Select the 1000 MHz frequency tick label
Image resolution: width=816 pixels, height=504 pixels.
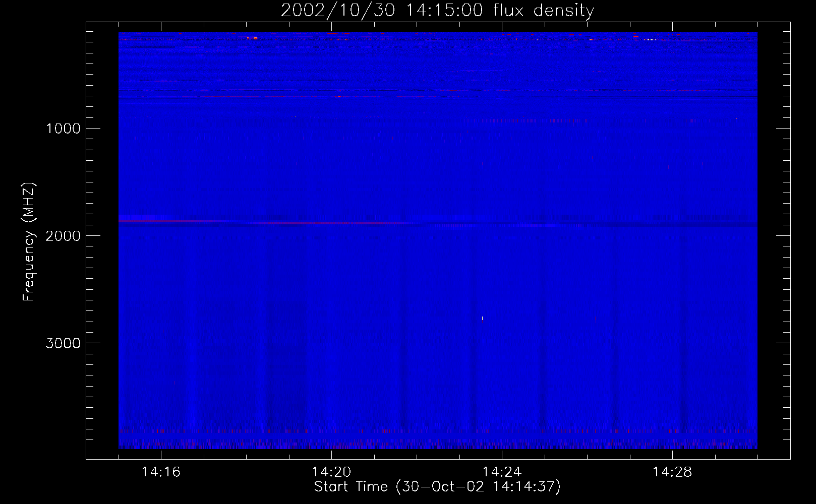[x=63, y=129]
